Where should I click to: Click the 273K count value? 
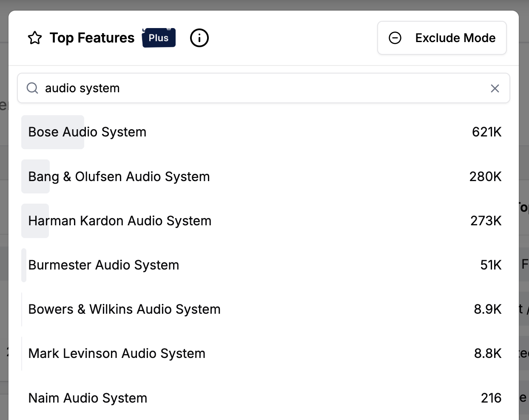coord(486,221)
